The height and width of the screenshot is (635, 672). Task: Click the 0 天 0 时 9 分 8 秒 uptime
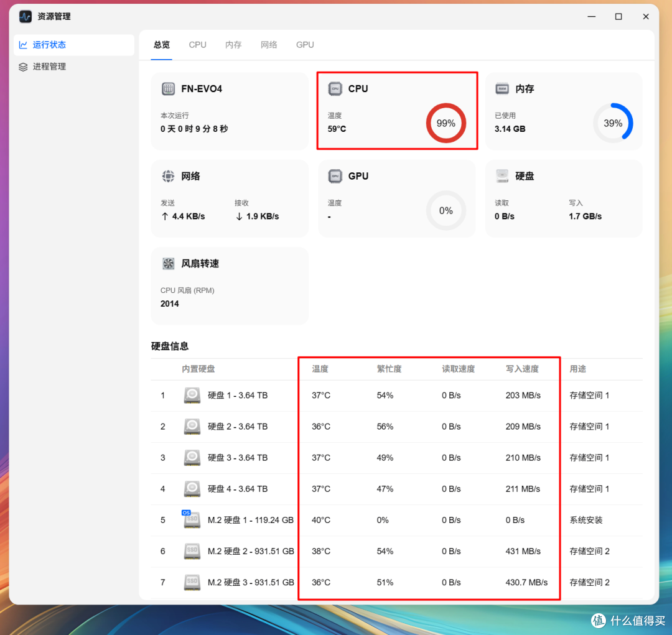click(x=194, y=129)
